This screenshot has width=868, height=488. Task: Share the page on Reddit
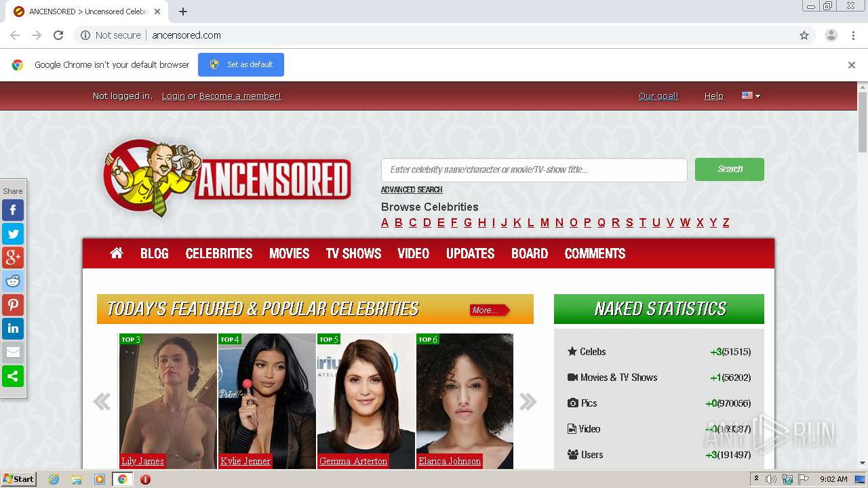point(13,281)
